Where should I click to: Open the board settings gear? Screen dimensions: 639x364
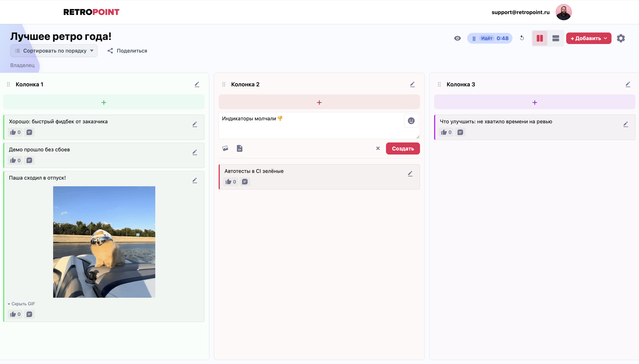[x=620, y=38]
